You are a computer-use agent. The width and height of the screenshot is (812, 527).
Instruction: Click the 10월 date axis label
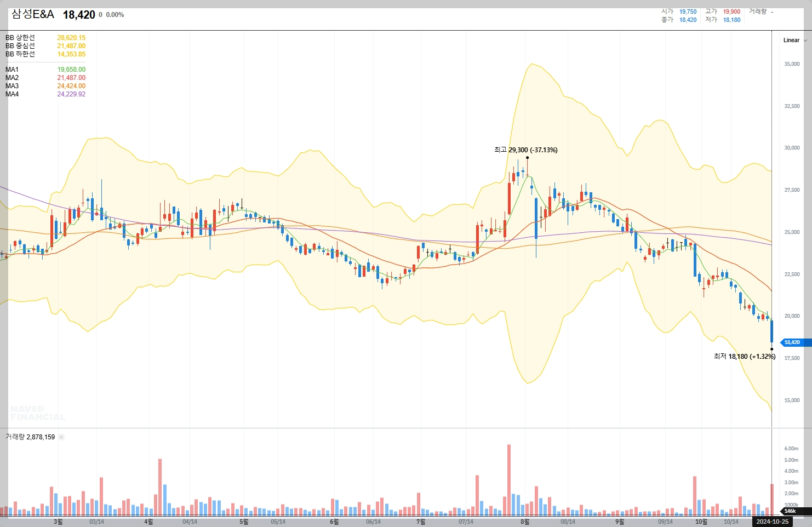click(701, 522)
